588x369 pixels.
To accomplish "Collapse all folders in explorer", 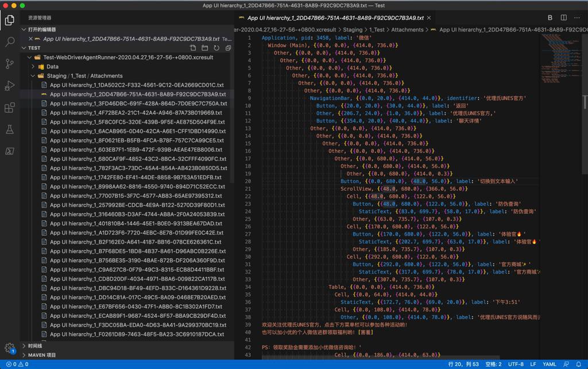I will tap(228, 48).
